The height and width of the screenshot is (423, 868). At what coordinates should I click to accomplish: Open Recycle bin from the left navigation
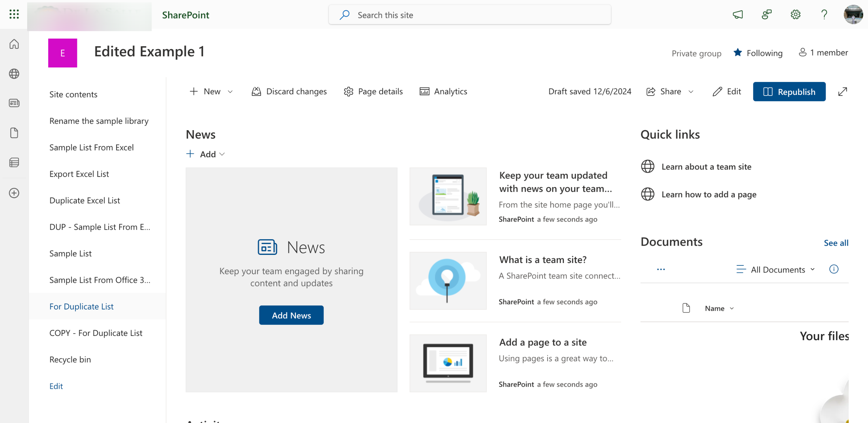click(x=70, y=359)
